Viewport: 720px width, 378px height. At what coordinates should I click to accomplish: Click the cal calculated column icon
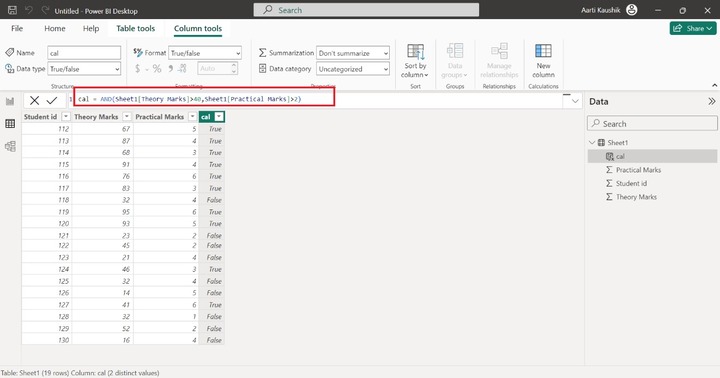[610, 157]
